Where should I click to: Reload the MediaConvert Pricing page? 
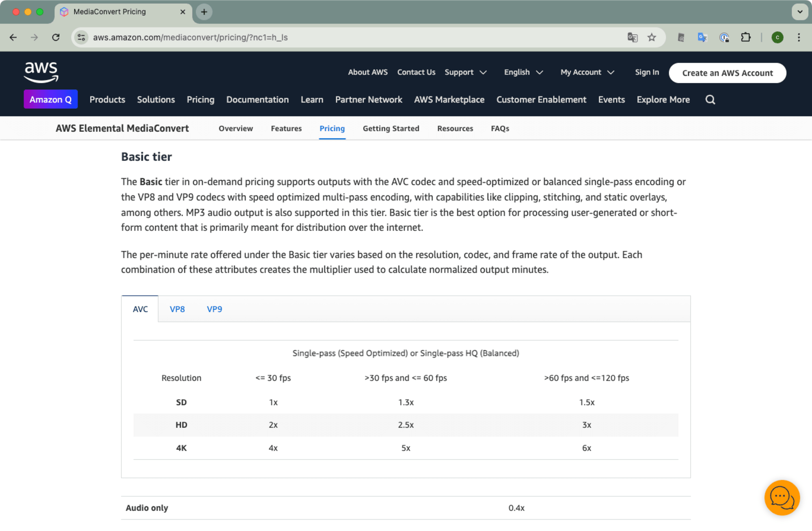point(56,37)
